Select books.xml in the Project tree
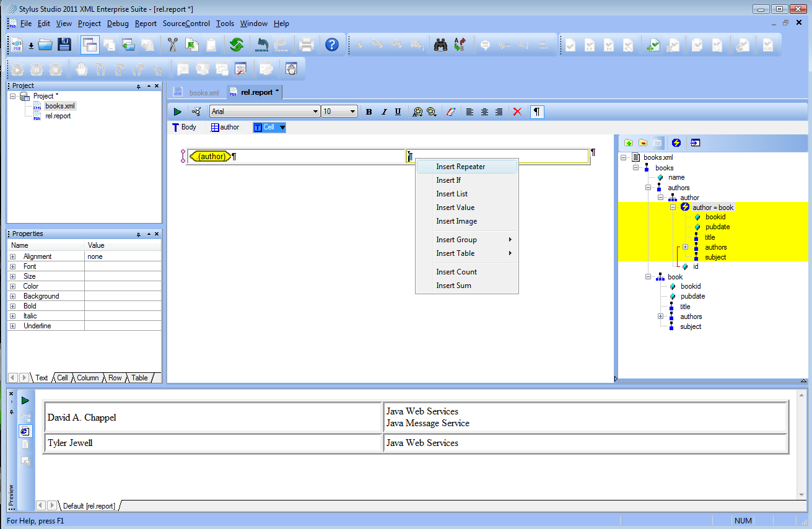The width and height of the screenshot is (812, 529). coord(59,106)
